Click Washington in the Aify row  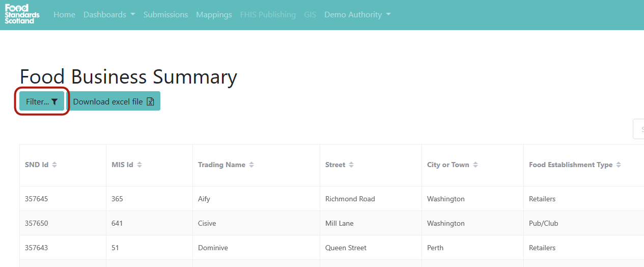point(446,199)
